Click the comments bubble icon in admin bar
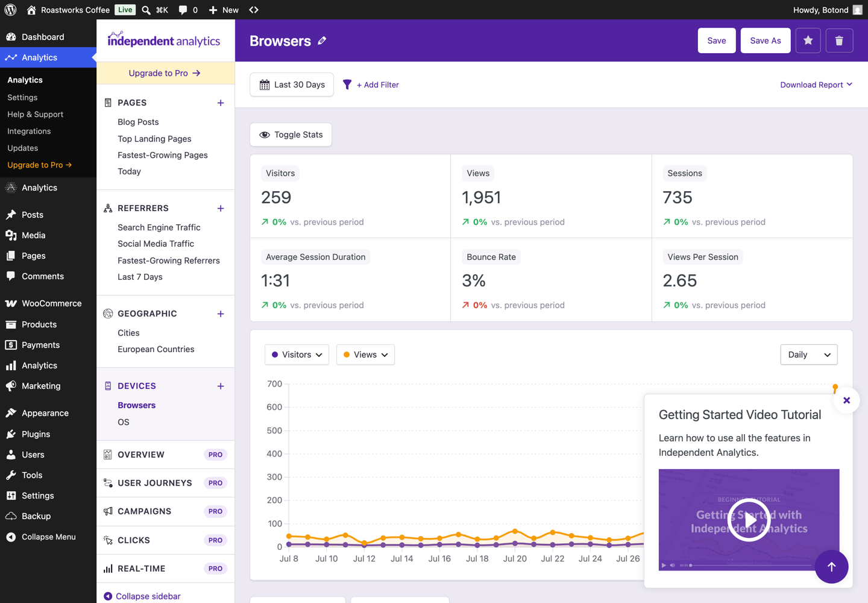 tap(183, 10)
